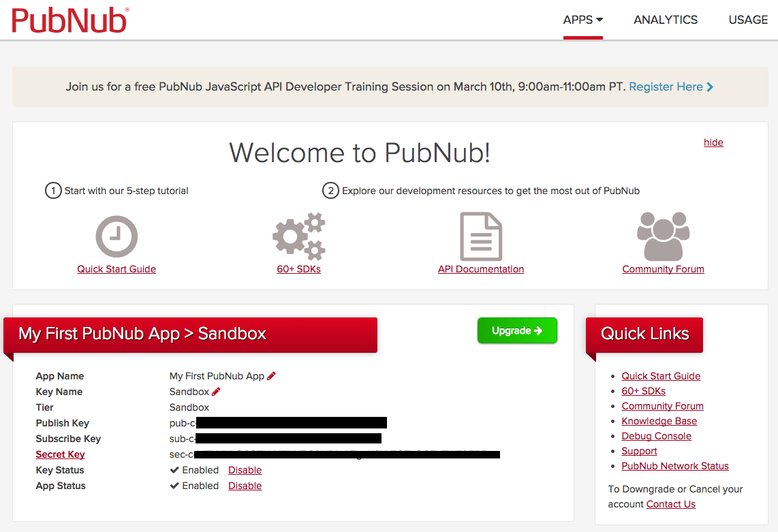Open the Register Here link
This screenshot has height=532, width=778.
[666, 87]
